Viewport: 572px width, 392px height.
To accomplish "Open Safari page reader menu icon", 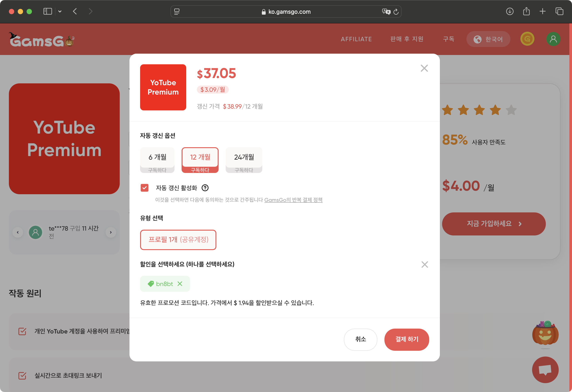I will [x=177, y=12].
